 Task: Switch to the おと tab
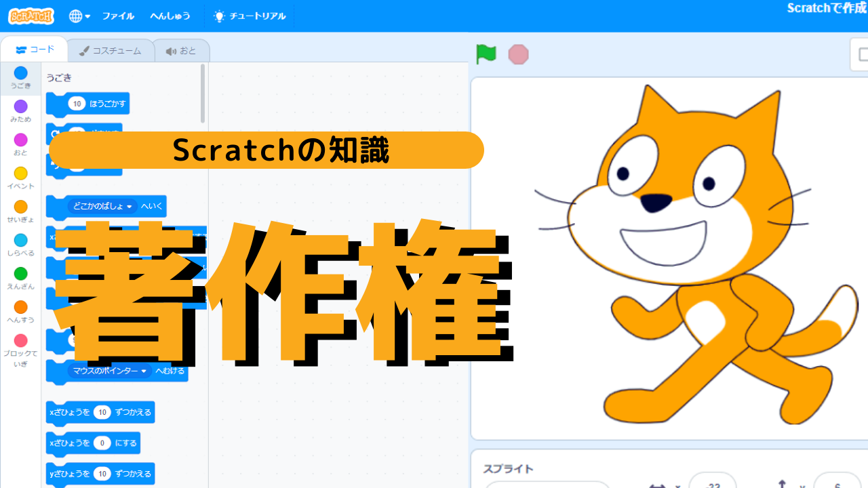point(181,51)
